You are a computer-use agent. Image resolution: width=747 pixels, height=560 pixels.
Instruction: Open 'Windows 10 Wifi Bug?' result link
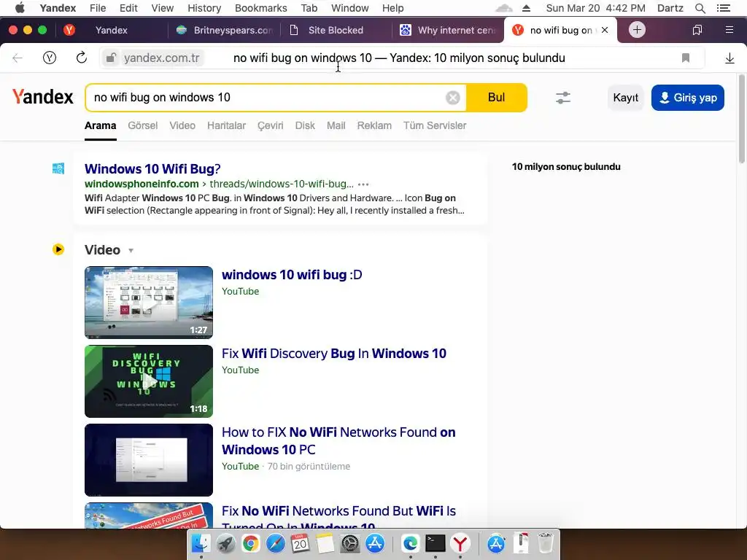(152, 169)
